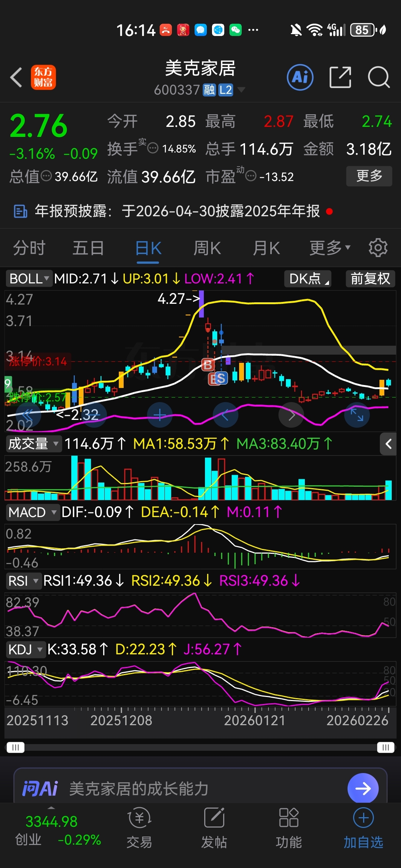Viewport: 401px width, 868px height.
Task: Tap current price 2.76
Action: tap(39, 126)
